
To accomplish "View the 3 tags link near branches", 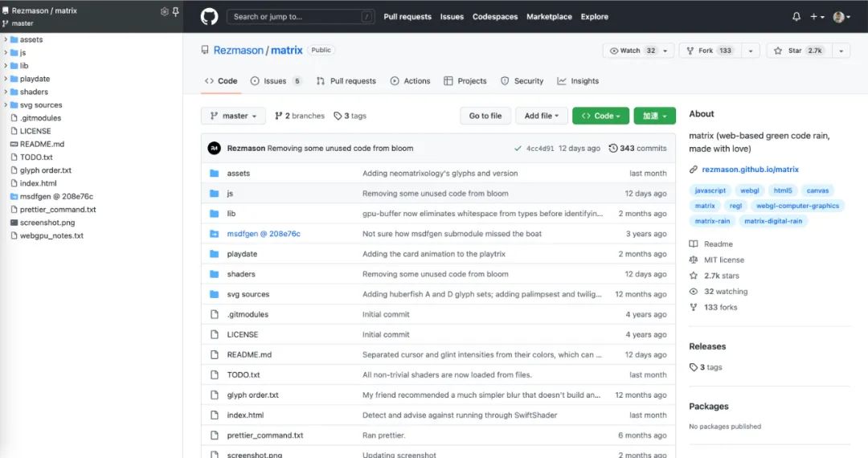I will (x=350, y=116).
